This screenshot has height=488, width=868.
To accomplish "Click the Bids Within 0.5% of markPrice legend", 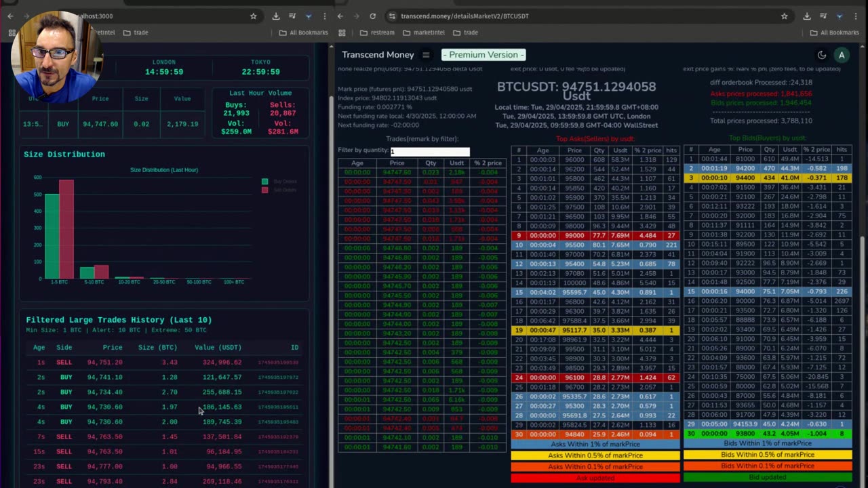I will [x=768, y=455].
